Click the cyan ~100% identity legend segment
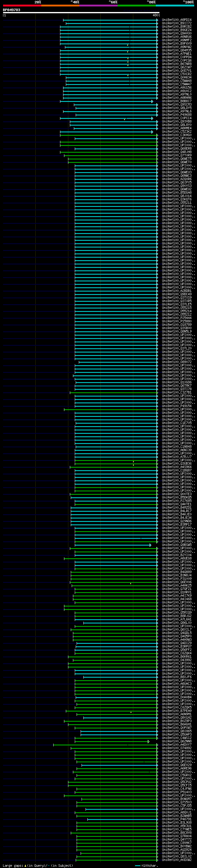This screenshot has height=868, width=197. (x=175, y=6)
